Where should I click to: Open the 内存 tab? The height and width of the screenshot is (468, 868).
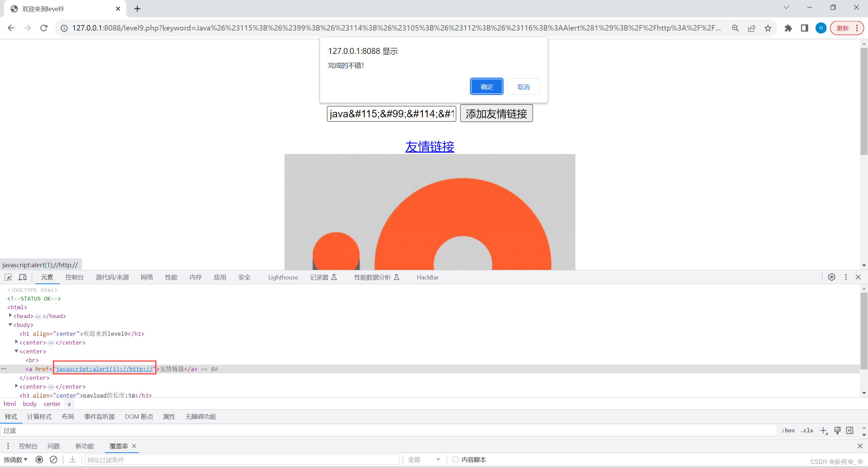196,277
